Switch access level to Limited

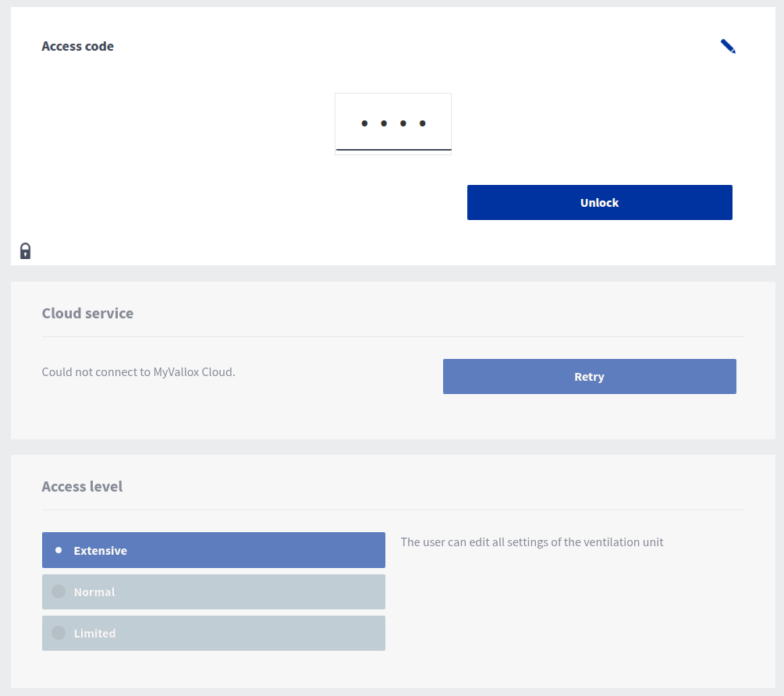point(213,633)
